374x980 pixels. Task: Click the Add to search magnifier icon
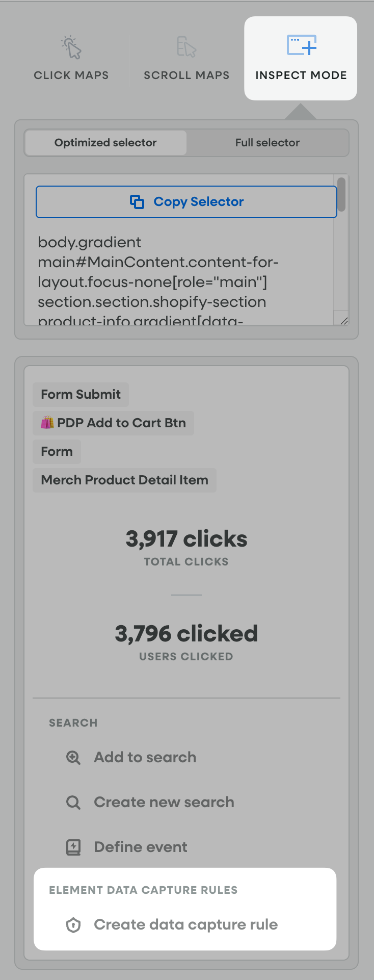pyautogui.click(x=73, y=758)
